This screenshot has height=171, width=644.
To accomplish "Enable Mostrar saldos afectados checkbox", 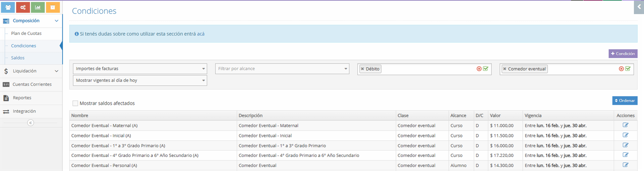I will (75, 103).
